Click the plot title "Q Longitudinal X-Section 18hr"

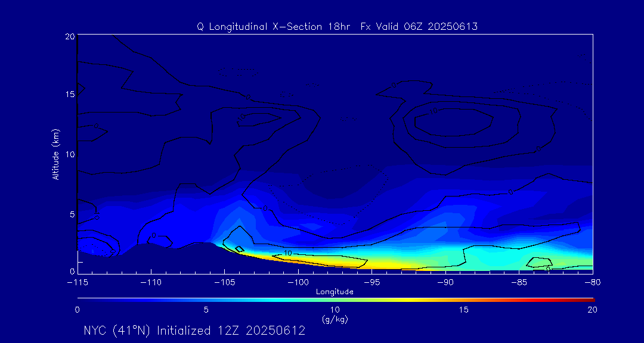click(274, 27)
